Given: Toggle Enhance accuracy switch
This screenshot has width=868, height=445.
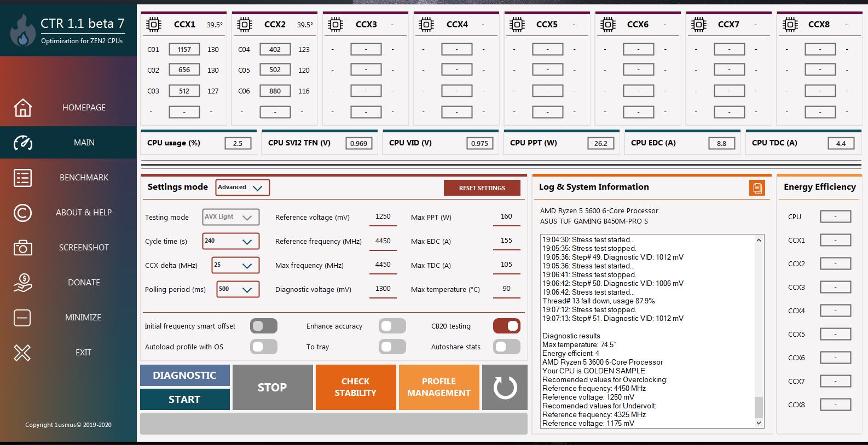Looking at the screenshot, I should [392, 326].
